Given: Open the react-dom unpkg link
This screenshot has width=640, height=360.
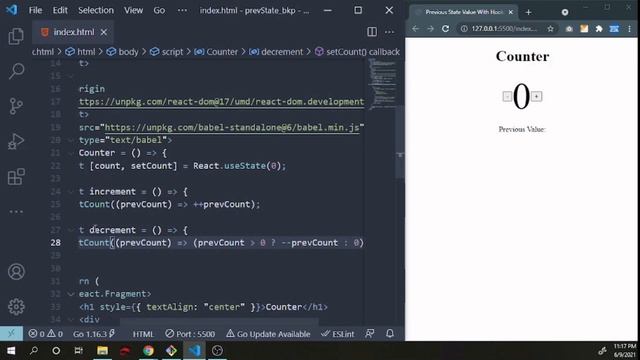Looking at the screenshot, I should (x=221, y=102).
